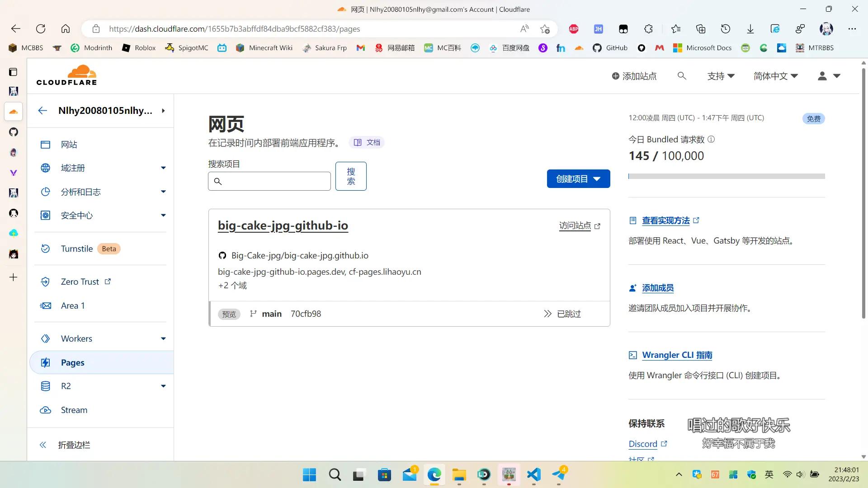Expand the Workers sidebar section

point(163,339)
